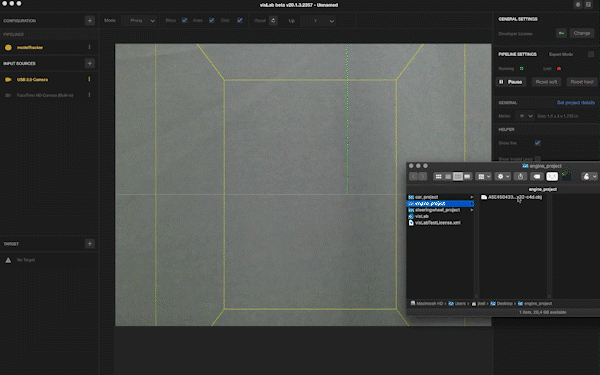Pause the running pipeline
Screen dimensions: 600x375
pos(511,82)
